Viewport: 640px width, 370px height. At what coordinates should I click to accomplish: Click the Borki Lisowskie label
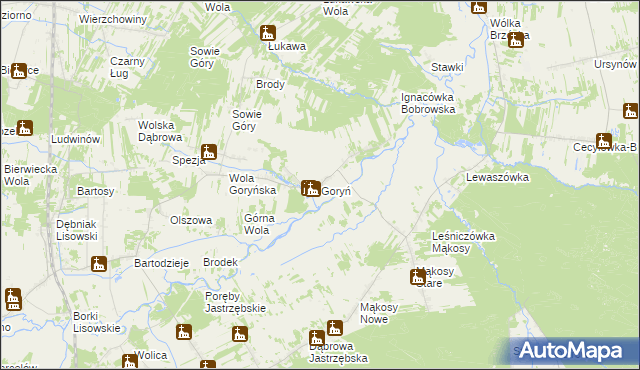point(97,322)
